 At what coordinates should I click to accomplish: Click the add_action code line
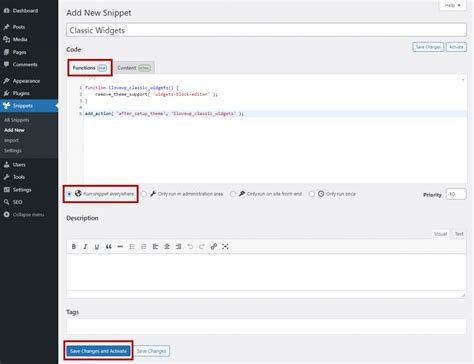pyautogui.click(x=164, y=114)
